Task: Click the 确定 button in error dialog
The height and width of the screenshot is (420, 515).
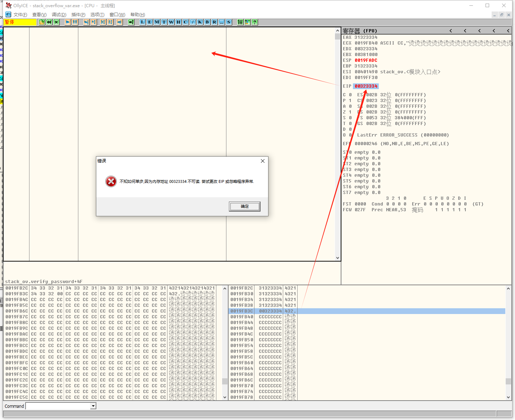Action: click(244, 206)
